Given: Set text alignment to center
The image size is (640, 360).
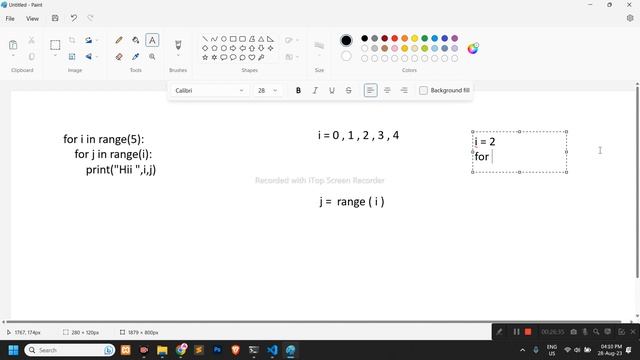Looking at the screenshot, I should [x=387, y=91].
